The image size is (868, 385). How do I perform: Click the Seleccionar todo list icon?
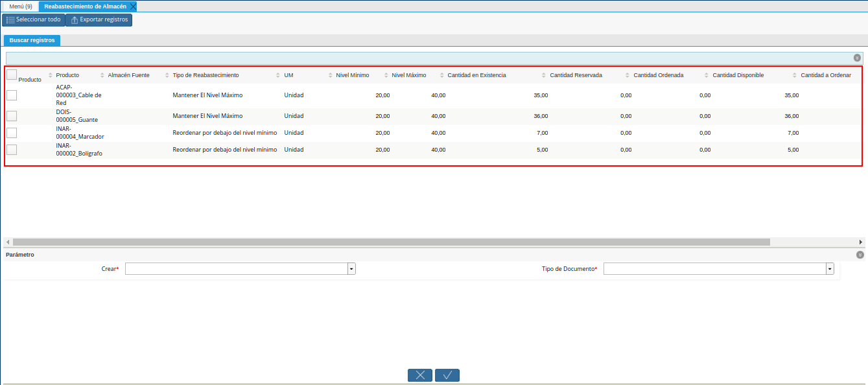click(10, 19)
